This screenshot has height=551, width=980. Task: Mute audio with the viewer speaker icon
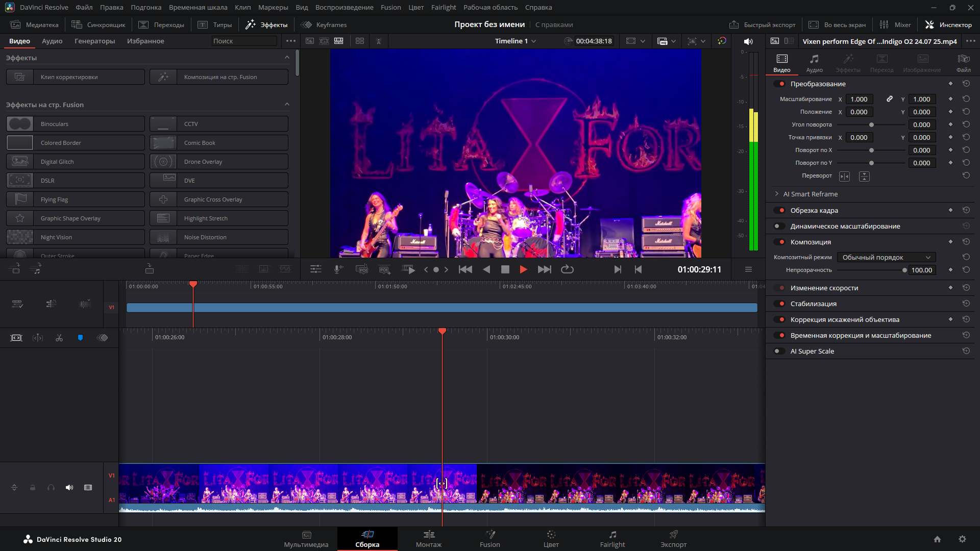[x=748, y=41]
